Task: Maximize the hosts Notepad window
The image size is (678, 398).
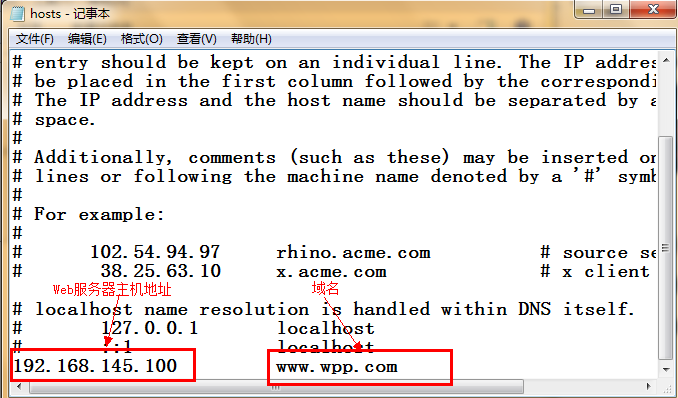Action: tap(616, 10)
